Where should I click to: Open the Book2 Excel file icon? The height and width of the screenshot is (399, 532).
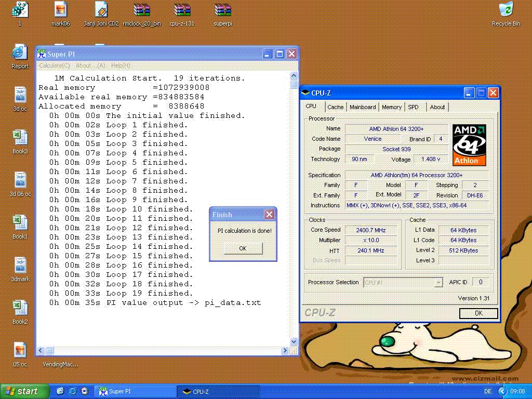[20, 312]
